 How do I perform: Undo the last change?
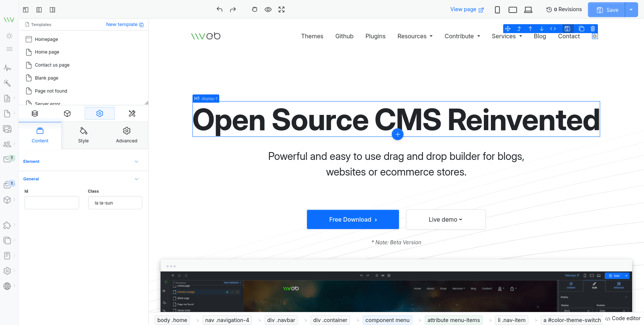tap(219, 9)
